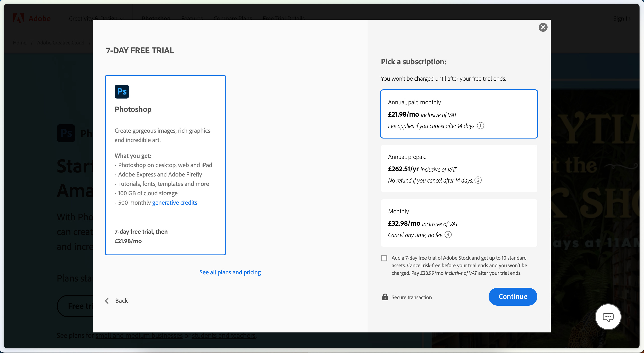Image resolution: width=644 pixels, height=353 pixels.
Task: Click the Continue button
Action: (513, 296)
